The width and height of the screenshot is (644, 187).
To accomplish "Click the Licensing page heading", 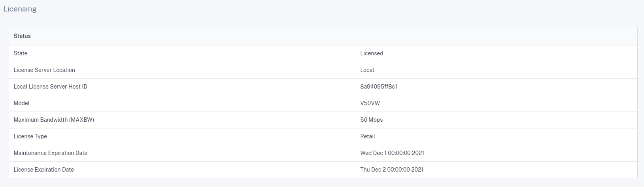I will [20, 9].
